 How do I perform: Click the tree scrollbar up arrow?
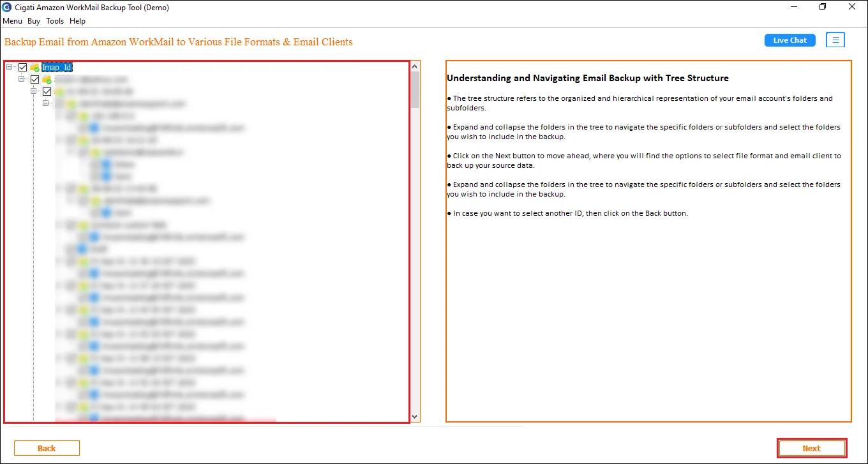click(415, 66)
